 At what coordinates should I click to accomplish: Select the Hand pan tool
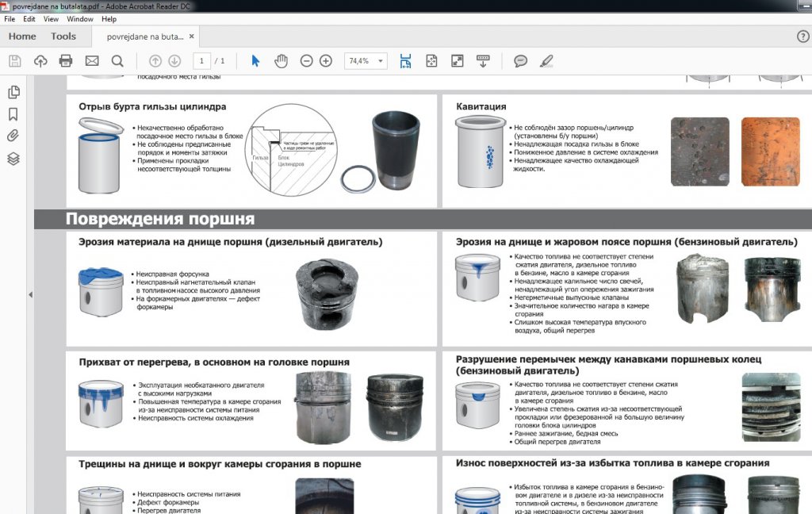pyautogui.click(x=281, y=61)
